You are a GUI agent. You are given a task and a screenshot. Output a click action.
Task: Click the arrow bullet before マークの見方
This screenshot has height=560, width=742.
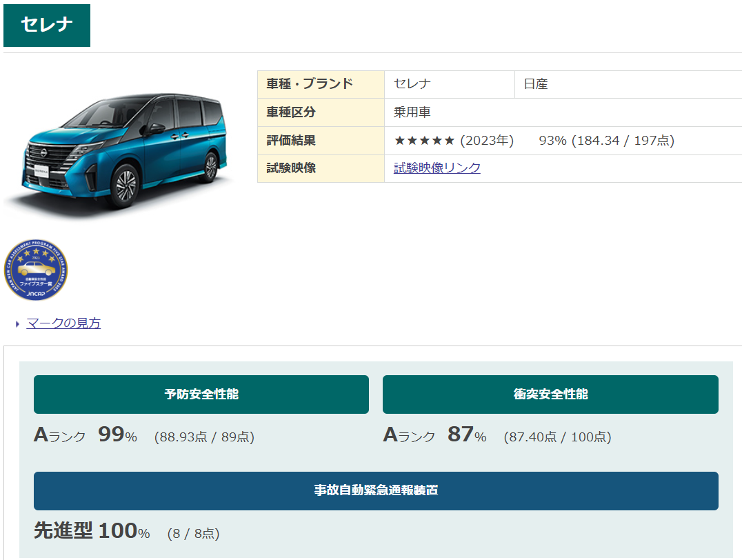(17, 324)
